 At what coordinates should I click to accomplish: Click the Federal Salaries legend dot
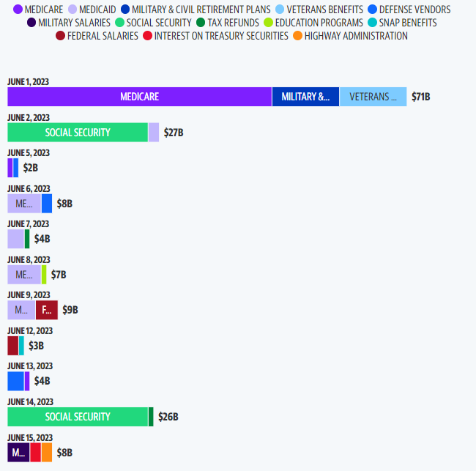click(61, 36)
